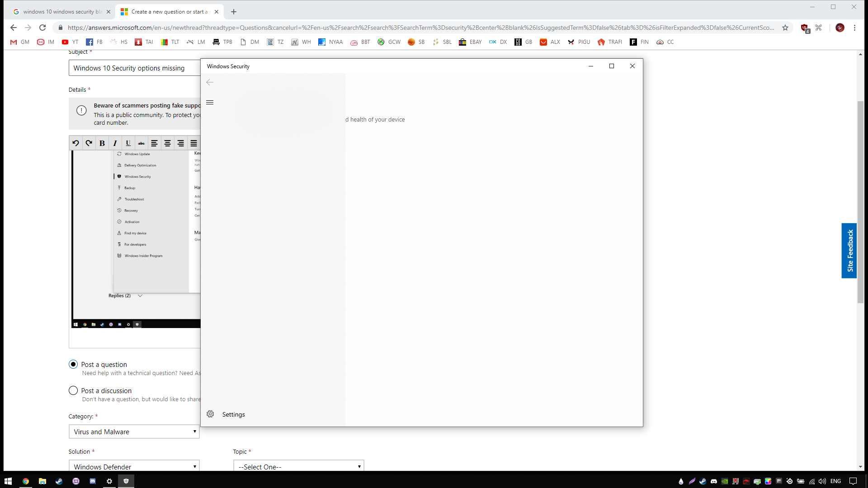Image resolution: width=868 pixels, height=488 pixels.
Task: Open the Category dropdown showing Virus and Malware
Action: (x=134, y=432)
